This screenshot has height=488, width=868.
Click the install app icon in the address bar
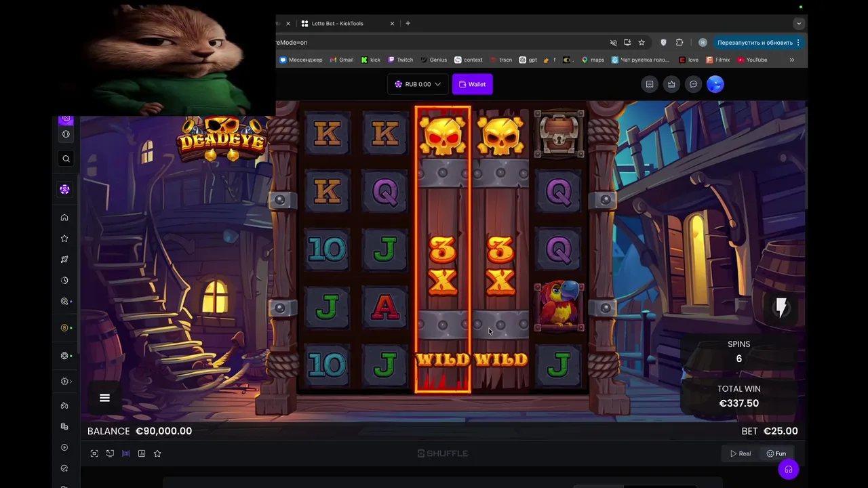[627, 42]
